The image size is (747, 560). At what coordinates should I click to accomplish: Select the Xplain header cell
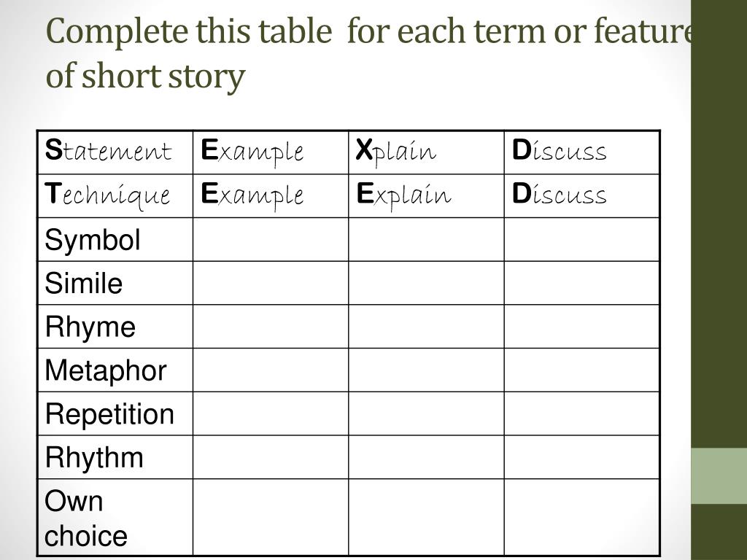(x=426, y=152)
